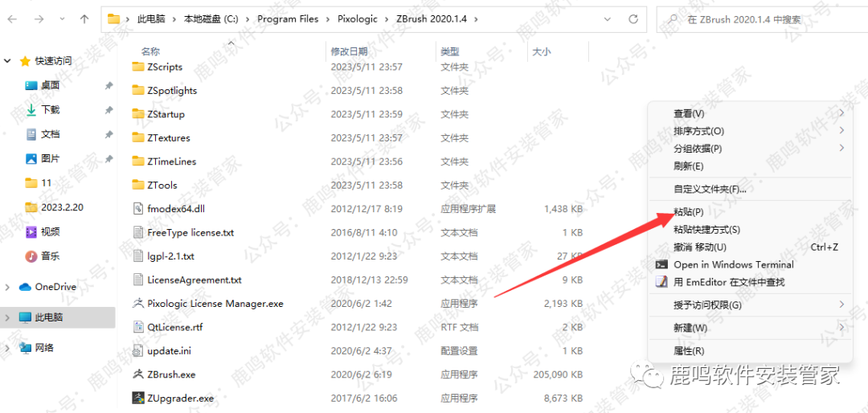Select the ZUpgrader.exe file icon
Screen dimensions: 868x413
click(x=138, y=398)
